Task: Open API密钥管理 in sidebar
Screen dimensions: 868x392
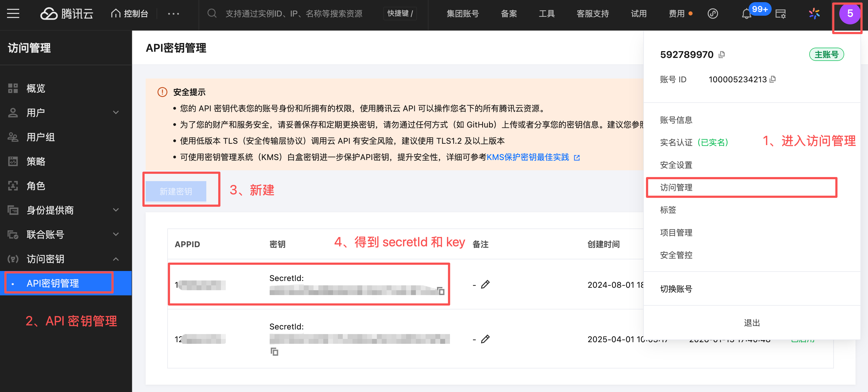Action: (x=53, y=283)
